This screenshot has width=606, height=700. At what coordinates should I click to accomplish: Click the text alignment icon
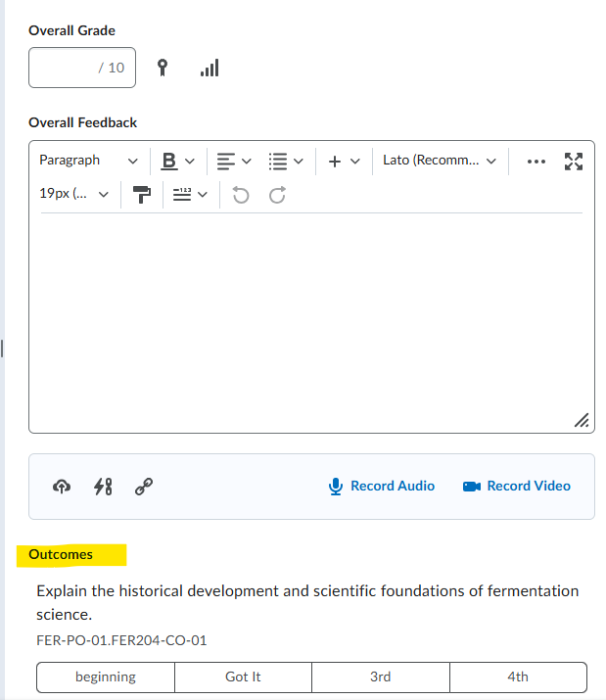click(225, 162)
